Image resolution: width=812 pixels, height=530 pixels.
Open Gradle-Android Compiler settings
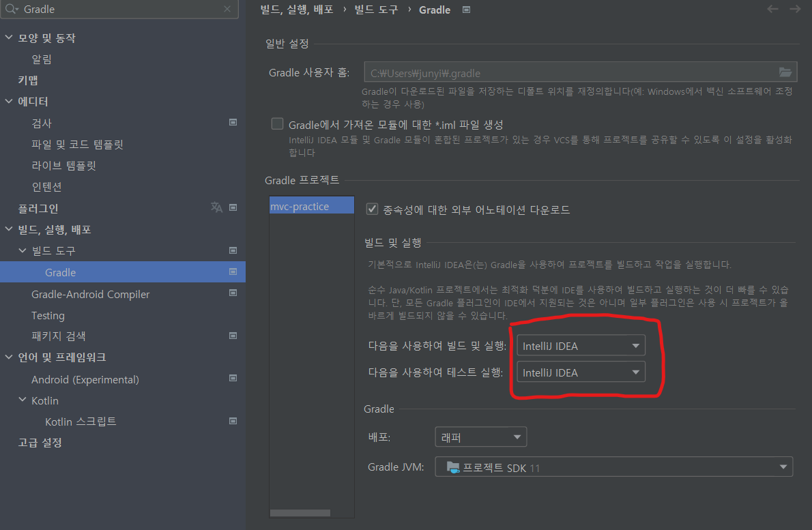coord(91,294)
